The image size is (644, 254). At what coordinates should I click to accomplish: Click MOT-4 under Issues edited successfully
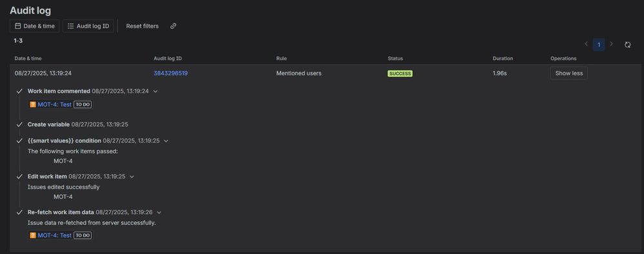[x=63, y=197]
